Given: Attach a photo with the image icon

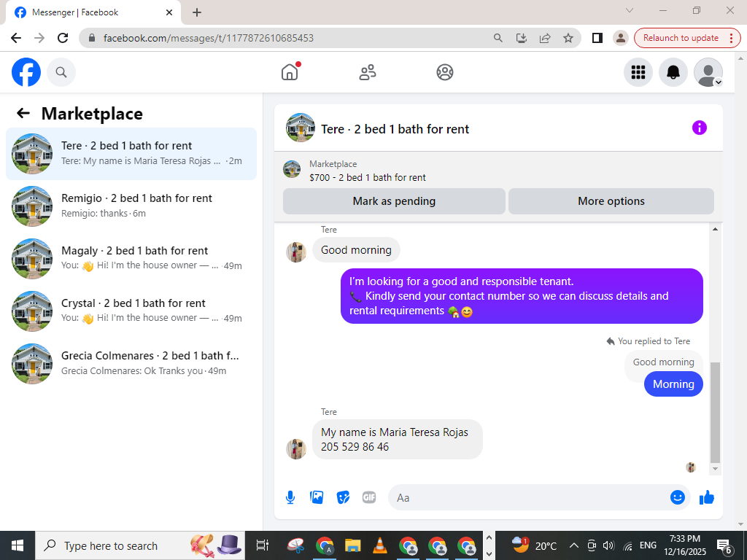Looking at the screenshot, I should (317, 497).
